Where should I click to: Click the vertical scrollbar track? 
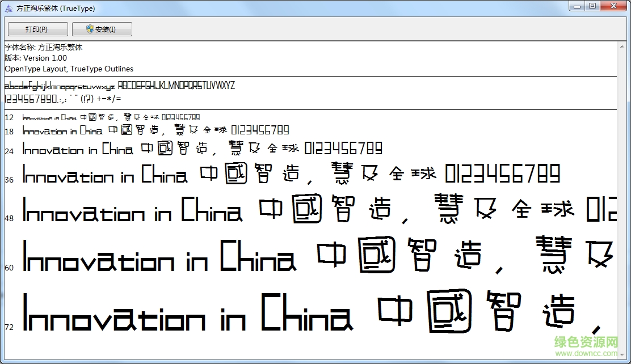coord(622,201)
